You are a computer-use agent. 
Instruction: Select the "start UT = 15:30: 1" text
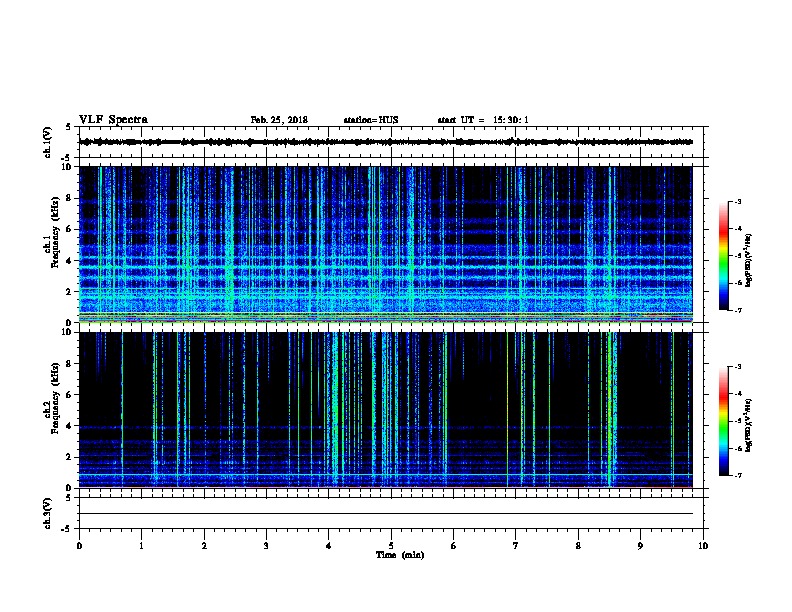pyautogui.click(x=483, y=120)
